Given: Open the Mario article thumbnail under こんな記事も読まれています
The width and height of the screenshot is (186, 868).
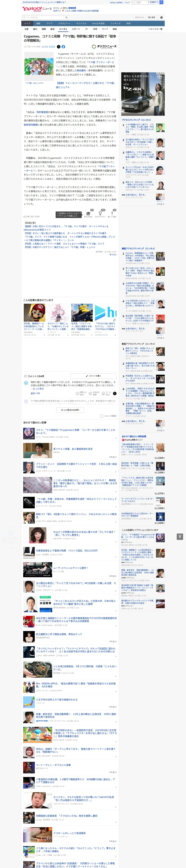Looking at the screenshot, I should (x=34, y=312).
